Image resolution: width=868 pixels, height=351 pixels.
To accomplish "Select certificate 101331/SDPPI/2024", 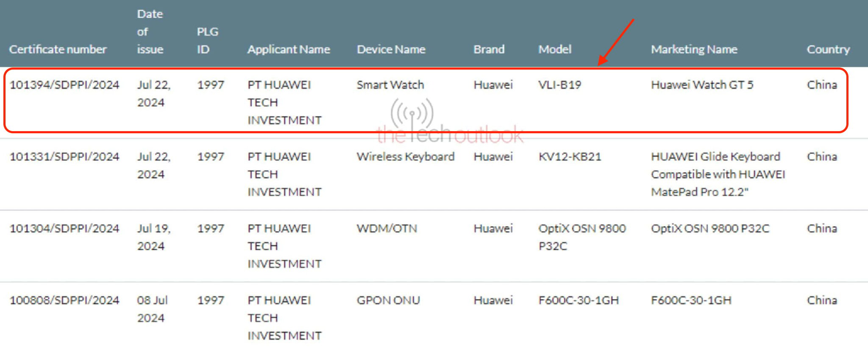I will click(64, 157).
